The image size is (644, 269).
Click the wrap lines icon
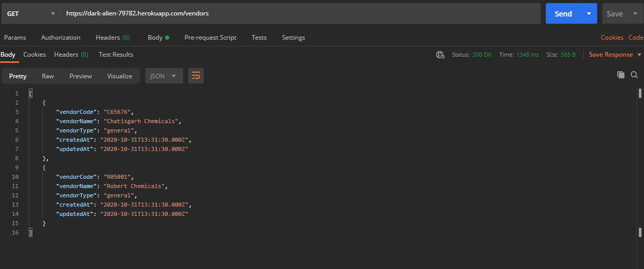coord(195,76)
